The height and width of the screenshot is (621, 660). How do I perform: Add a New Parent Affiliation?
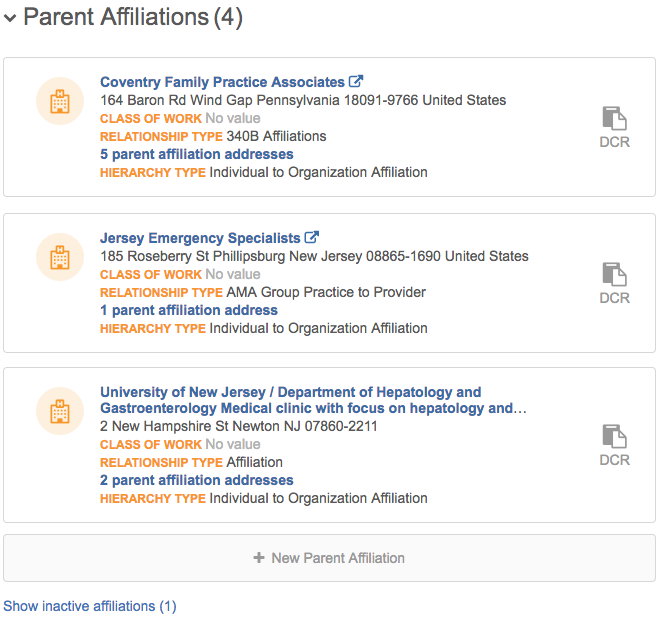point(329,558)
